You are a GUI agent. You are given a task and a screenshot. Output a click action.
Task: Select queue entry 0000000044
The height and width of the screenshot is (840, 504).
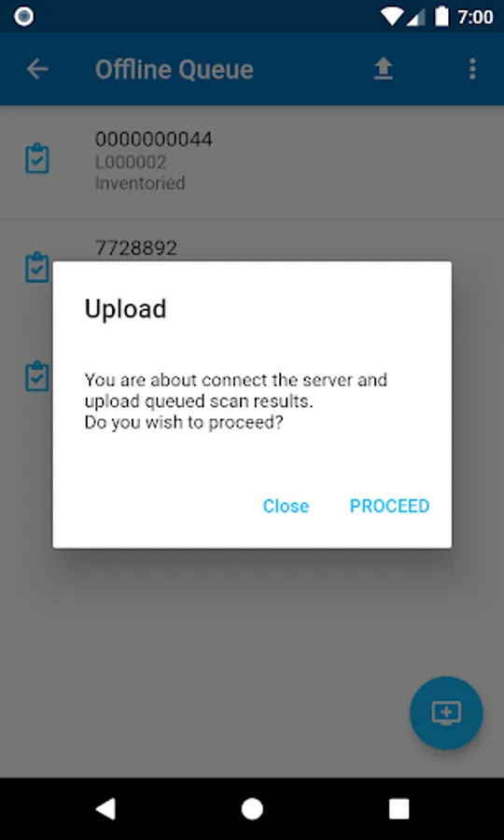[252, 161]
